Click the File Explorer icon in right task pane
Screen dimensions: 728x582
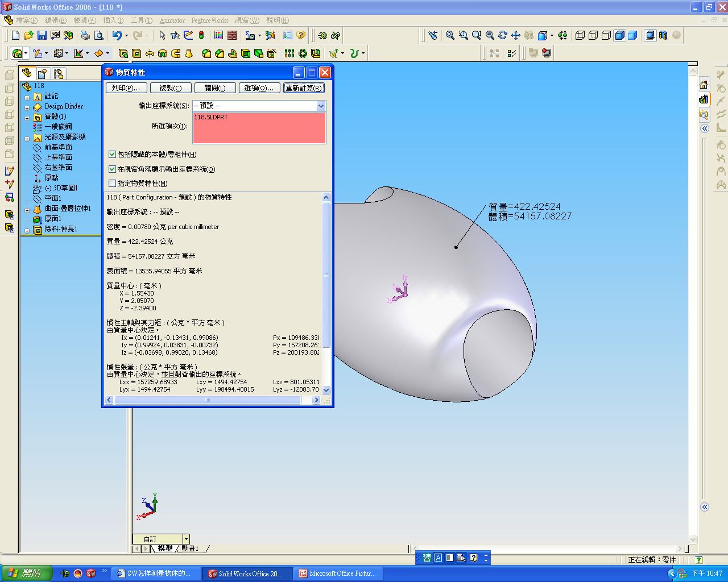point(704,114)
